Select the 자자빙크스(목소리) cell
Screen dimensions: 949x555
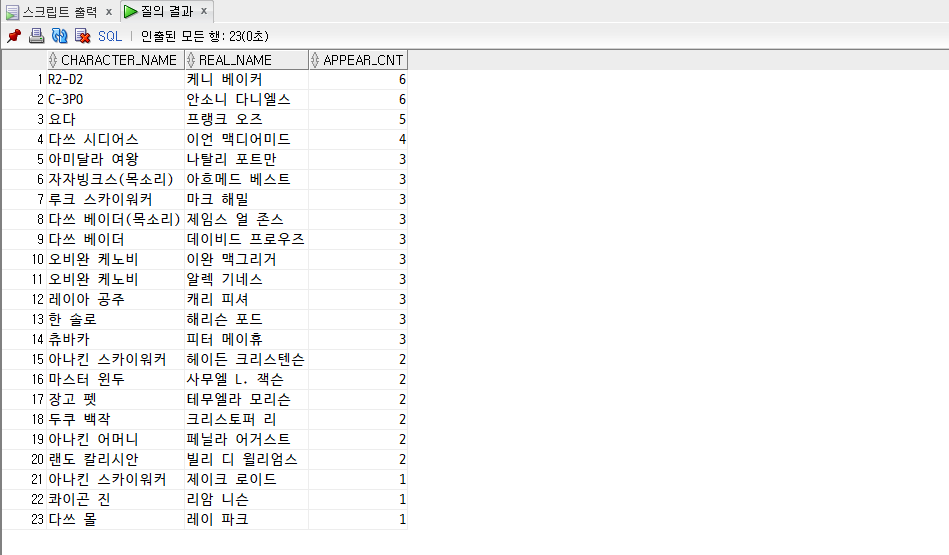coord(116,179)
